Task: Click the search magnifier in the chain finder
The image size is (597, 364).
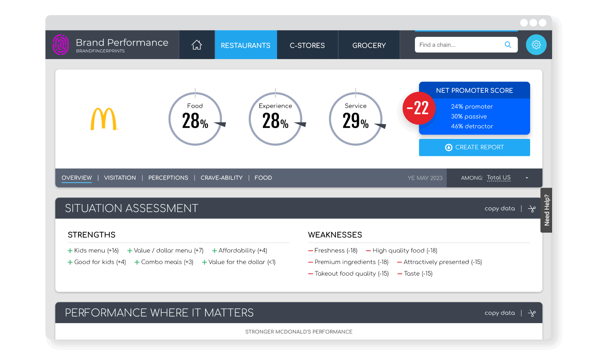Action: (x=507, y=44)
